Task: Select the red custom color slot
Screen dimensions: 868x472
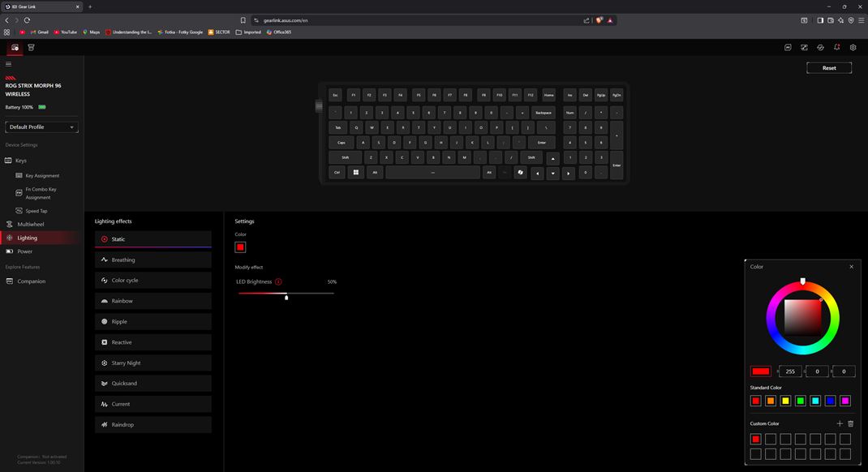Action: [x=755, y=439]
